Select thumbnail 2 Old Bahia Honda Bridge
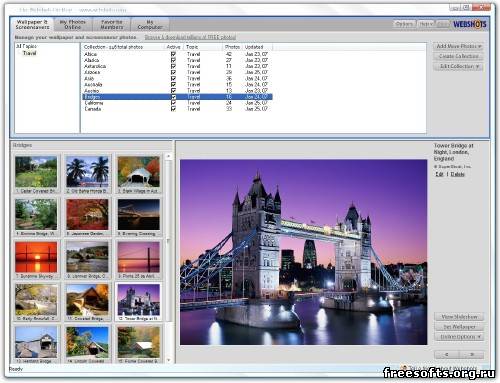This screenshot has height=383, width=500. (x=87, y=174)
